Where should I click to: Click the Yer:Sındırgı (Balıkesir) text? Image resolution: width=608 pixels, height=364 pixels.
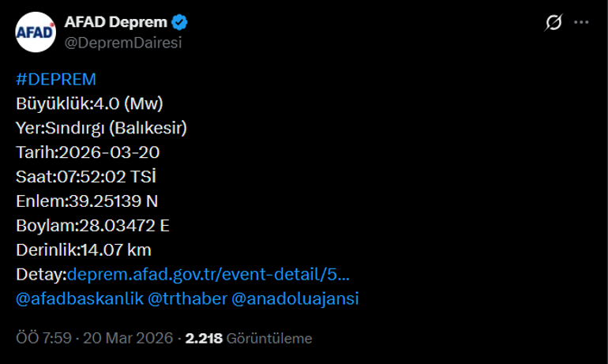pyautogui.click(x=101, y=127)
